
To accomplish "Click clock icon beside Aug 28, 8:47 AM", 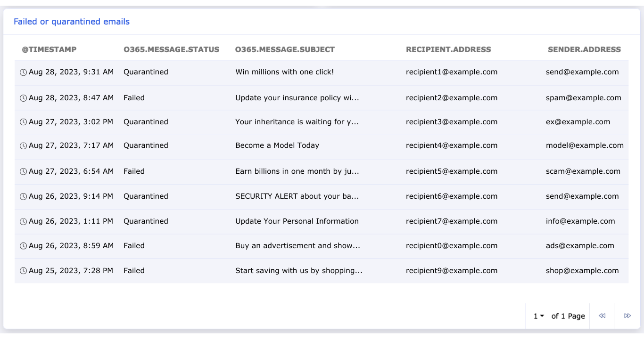I will click(x=23, y=98).
